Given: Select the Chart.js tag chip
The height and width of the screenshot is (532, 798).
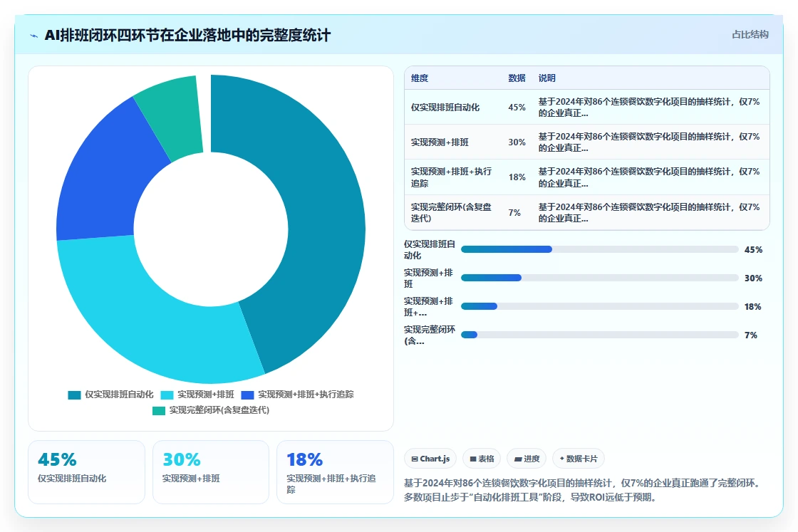Looking at the screenshot, I should pyautogui.click(x=430, y=459).
